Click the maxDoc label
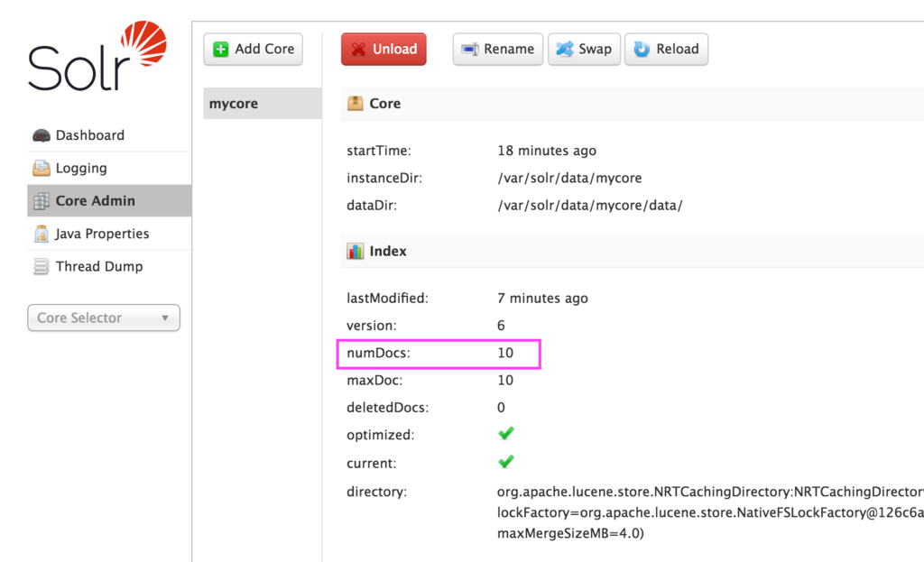The image size is (924, 562). (374, 380)
